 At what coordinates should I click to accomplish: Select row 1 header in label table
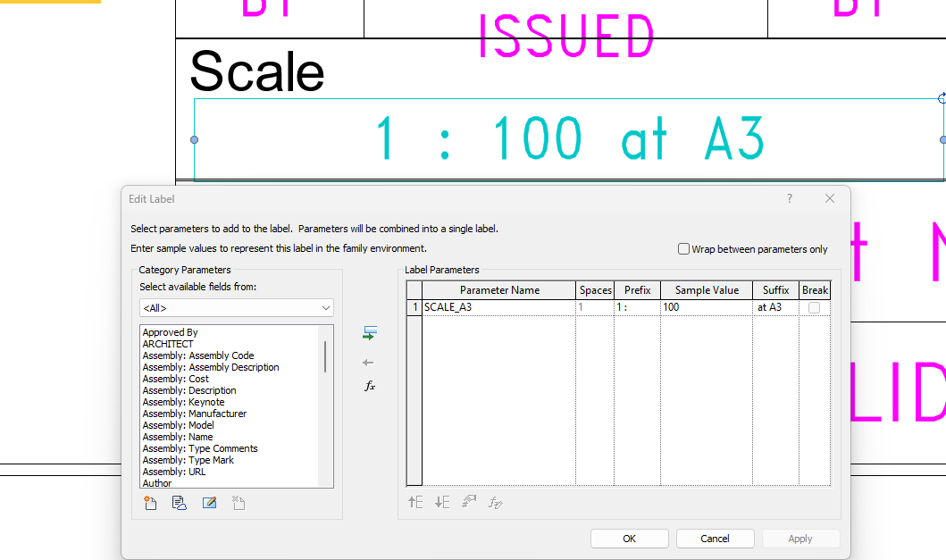414,307
